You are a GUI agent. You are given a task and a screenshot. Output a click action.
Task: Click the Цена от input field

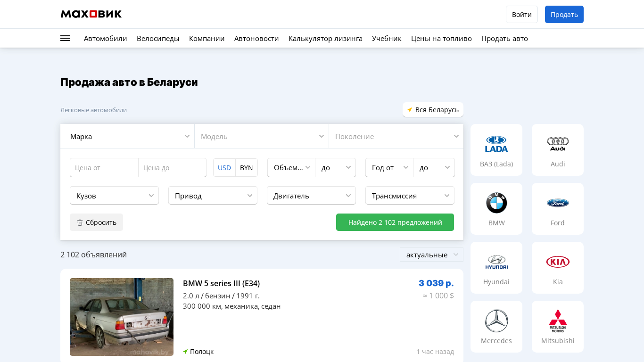click(x=104, y=168)
